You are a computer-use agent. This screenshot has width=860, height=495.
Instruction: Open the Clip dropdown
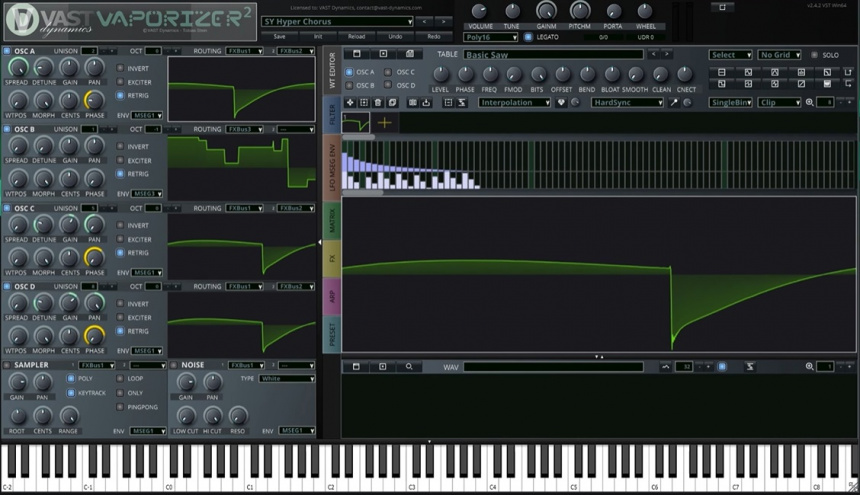point(779,103)
